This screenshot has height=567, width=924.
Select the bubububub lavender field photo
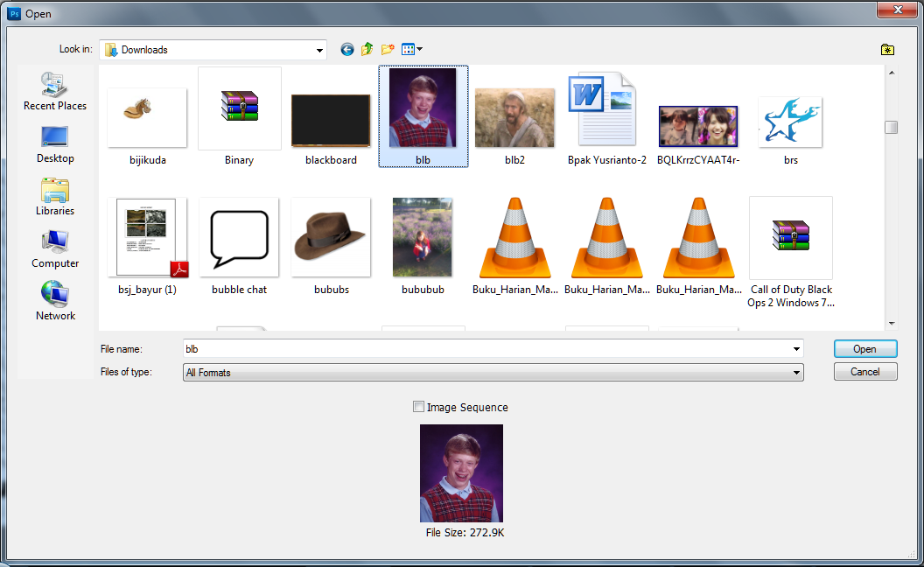tap(423, 247)
